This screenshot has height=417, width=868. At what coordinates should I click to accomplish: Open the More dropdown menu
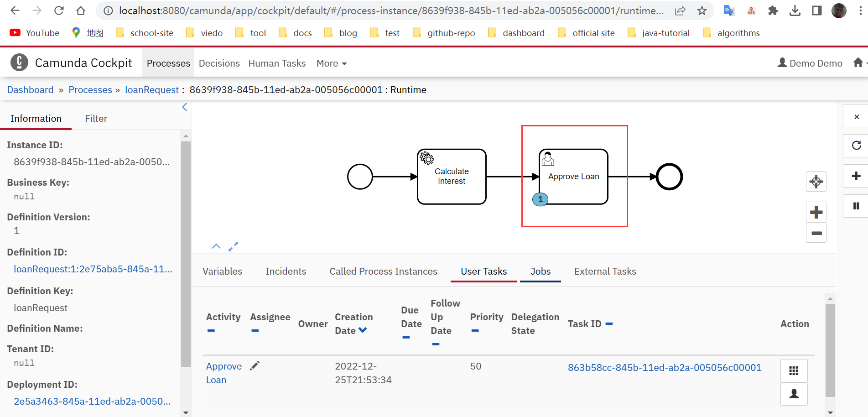point(332,63)
